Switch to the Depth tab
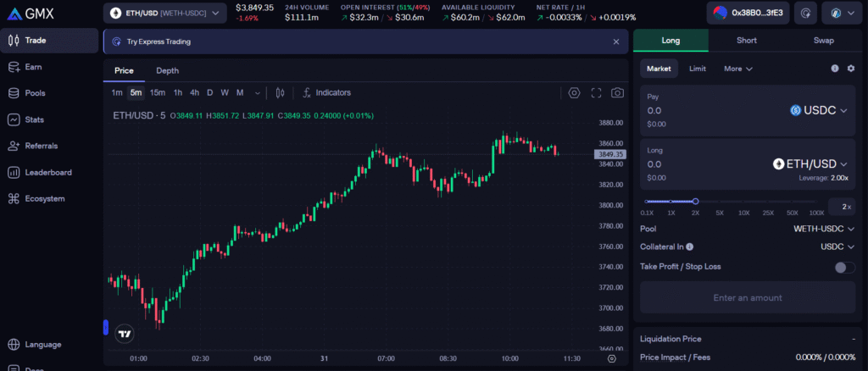The image size is (868, 371). click(x=167, y=71)
